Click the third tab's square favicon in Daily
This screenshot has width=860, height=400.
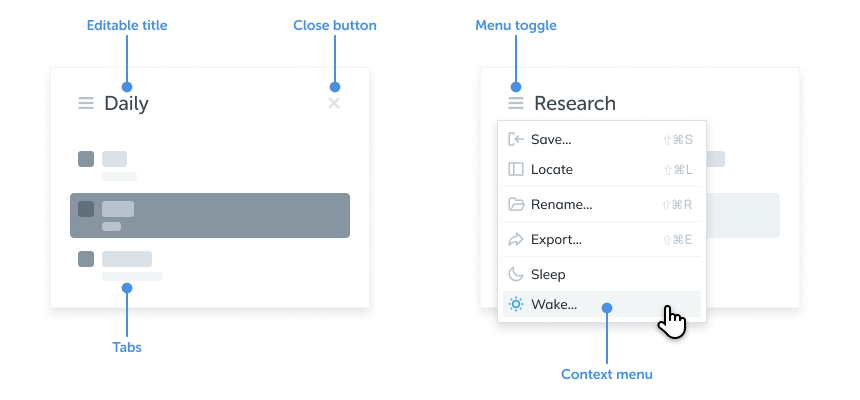click(86, 259)
